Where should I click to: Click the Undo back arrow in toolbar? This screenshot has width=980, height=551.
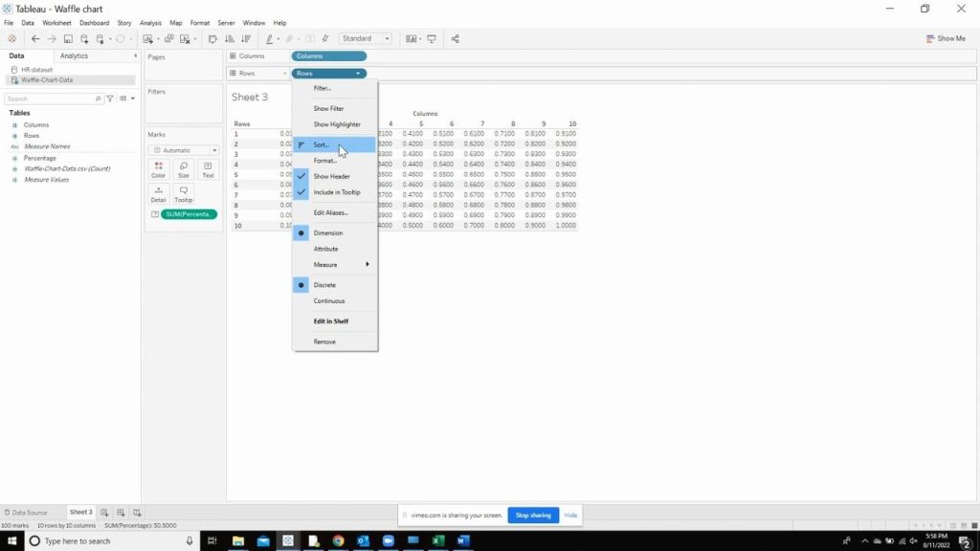[x=35, y=39]
